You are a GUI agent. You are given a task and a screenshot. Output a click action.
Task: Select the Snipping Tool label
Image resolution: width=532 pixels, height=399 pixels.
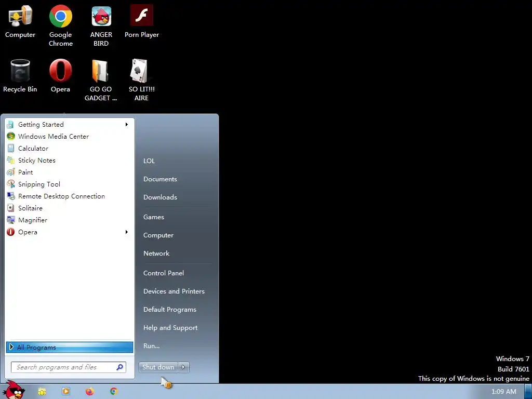tap(39, 184)
